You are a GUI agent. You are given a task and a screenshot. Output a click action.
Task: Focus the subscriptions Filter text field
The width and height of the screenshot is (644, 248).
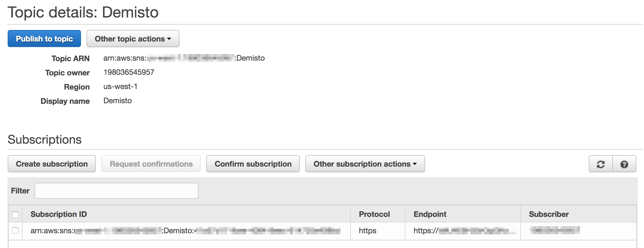[x=117, y=191]
